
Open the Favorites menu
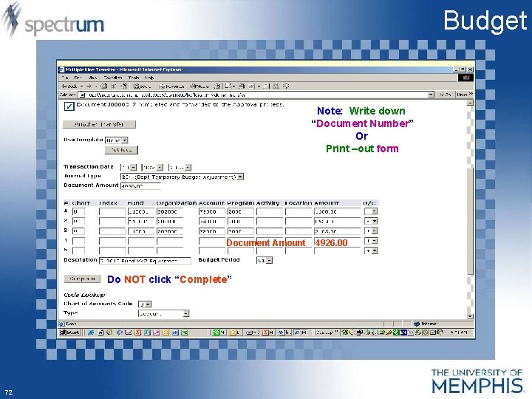coord(113,78)
